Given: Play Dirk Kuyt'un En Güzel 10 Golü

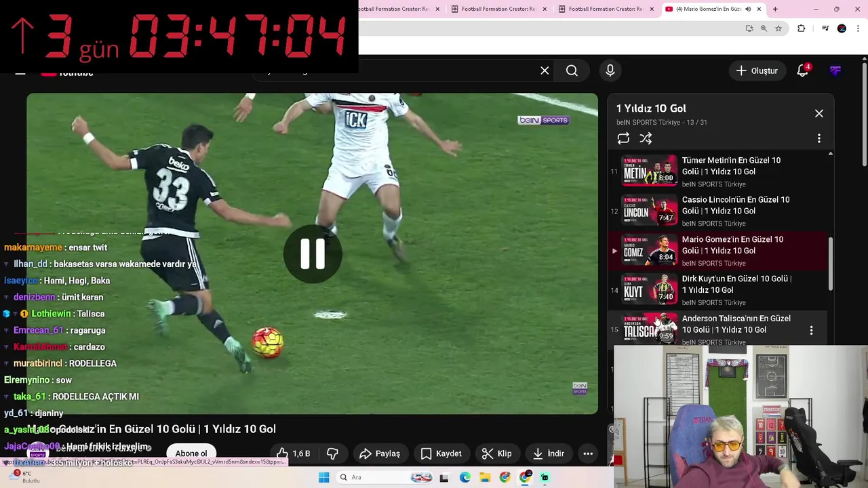Looking at the screenshot, I should (736, 284).
